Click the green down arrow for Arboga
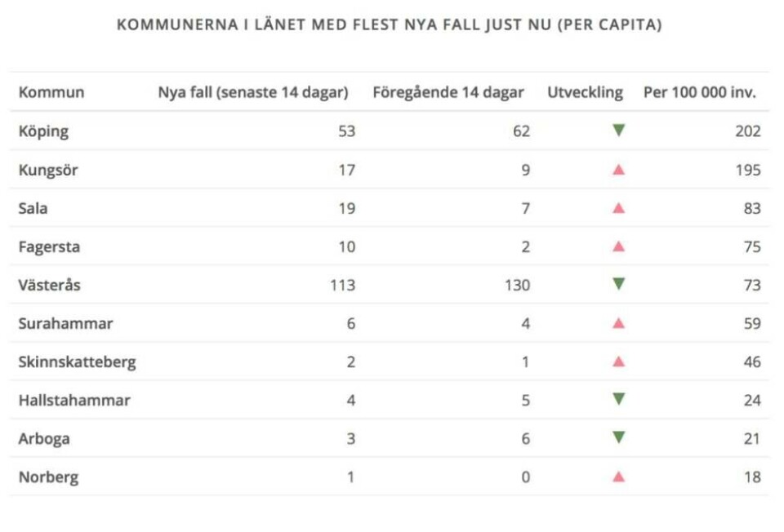Screen dimensions: 784x532 point(618,437)
